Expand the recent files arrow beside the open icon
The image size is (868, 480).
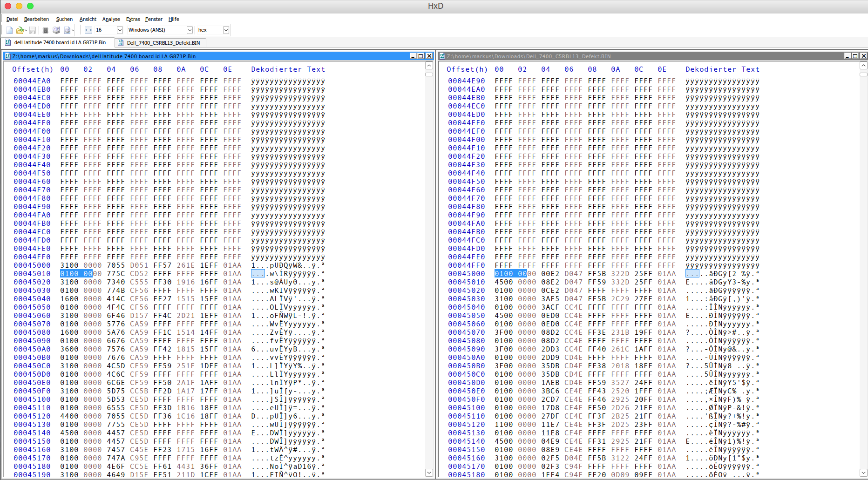[26, 30]
